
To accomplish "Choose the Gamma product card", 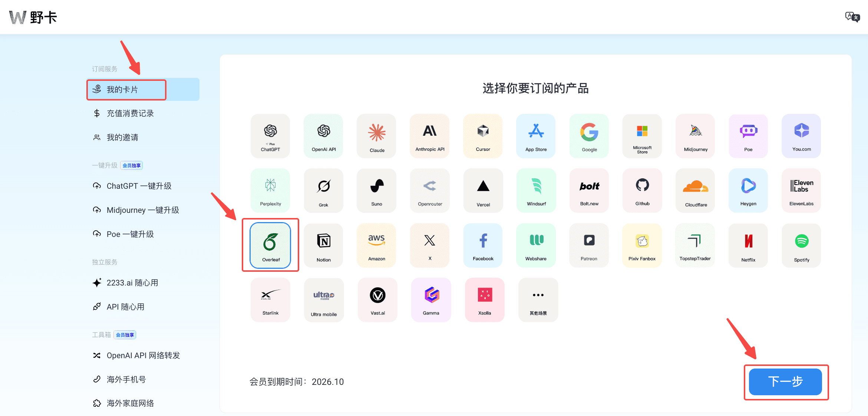I will [x=431, y=300].
